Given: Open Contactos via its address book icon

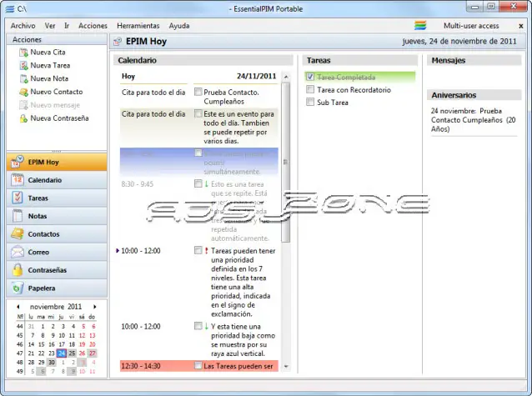Looking at the screenshot, I should coord(18,233).
